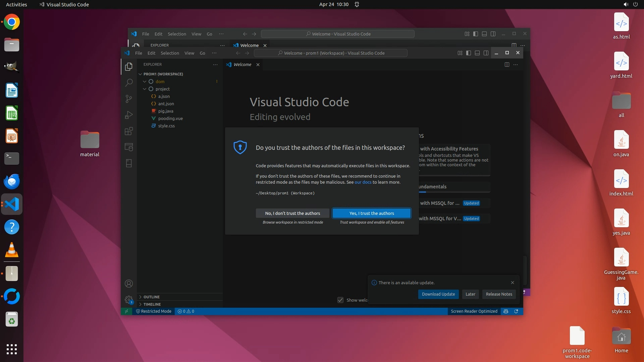Expand the OUTLINE section
This screenshot has height=362, width=644.
click(152, 297)
